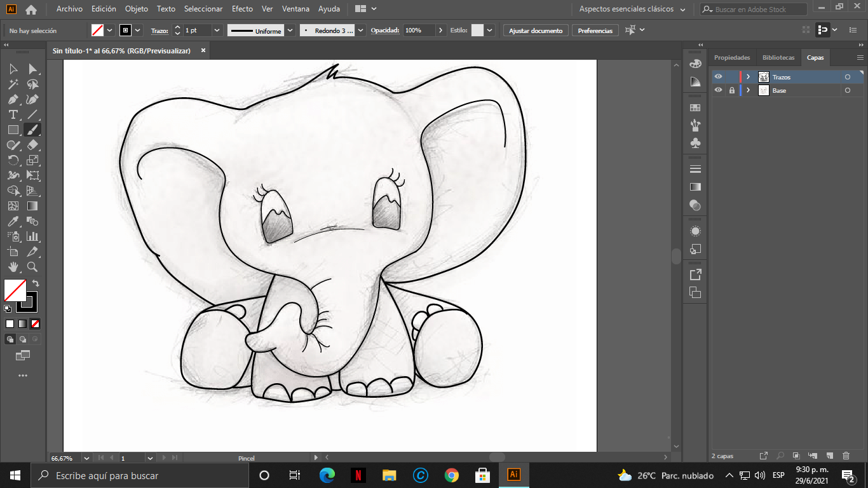Open the Color palette panel icon
This screenshot has height=488, width=868.
[695, 64]
